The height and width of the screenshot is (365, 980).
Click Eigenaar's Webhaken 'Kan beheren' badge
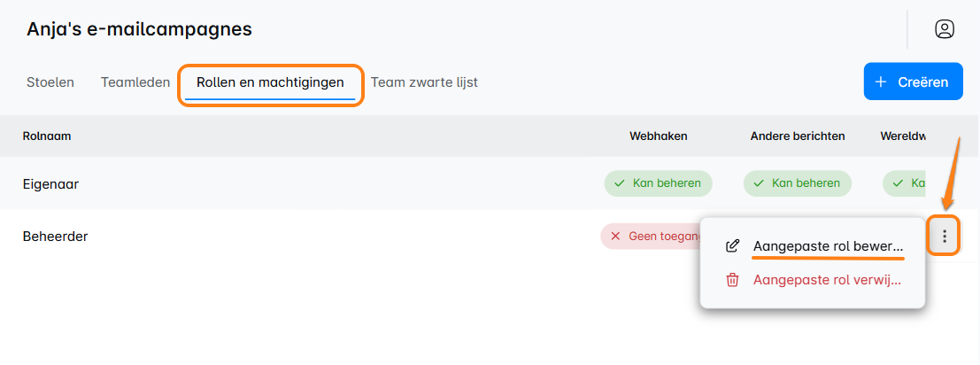(658, 183)
